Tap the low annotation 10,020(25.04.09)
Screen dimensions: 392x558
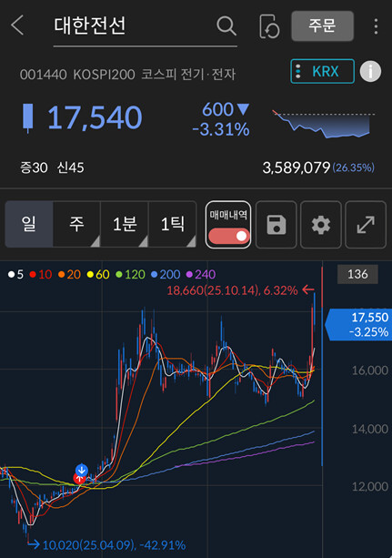[x=114, y=545]
